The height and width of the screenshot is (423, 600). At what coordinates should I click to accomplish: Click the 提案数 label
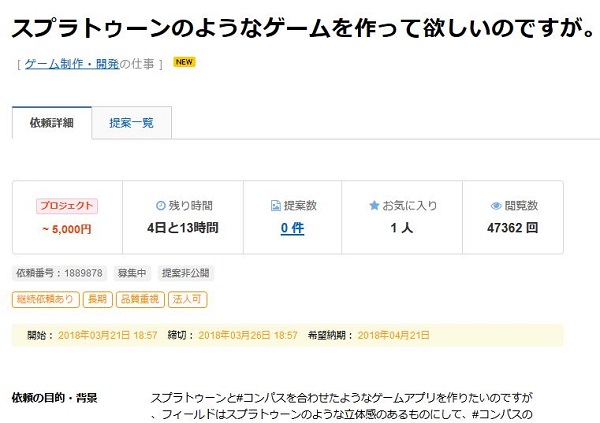pyautogui.click(x=300, y=206)
